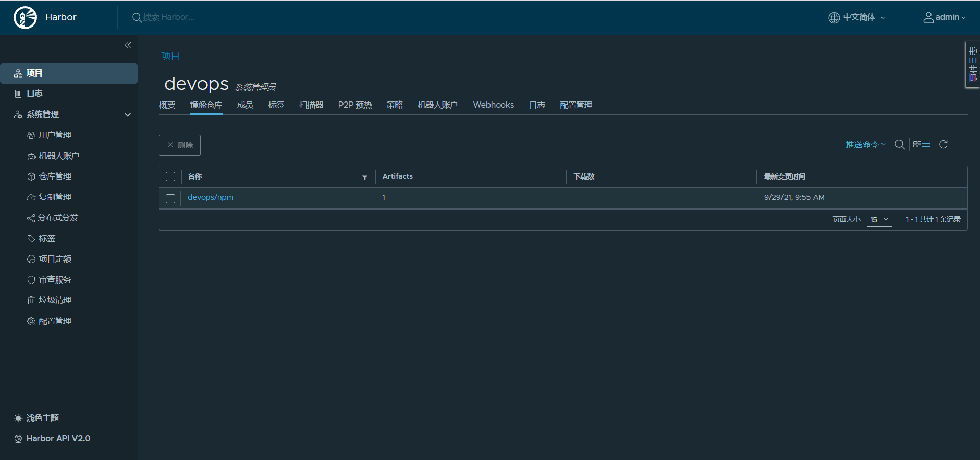Open the 中文简体 language dropdown

coord(857,17)
